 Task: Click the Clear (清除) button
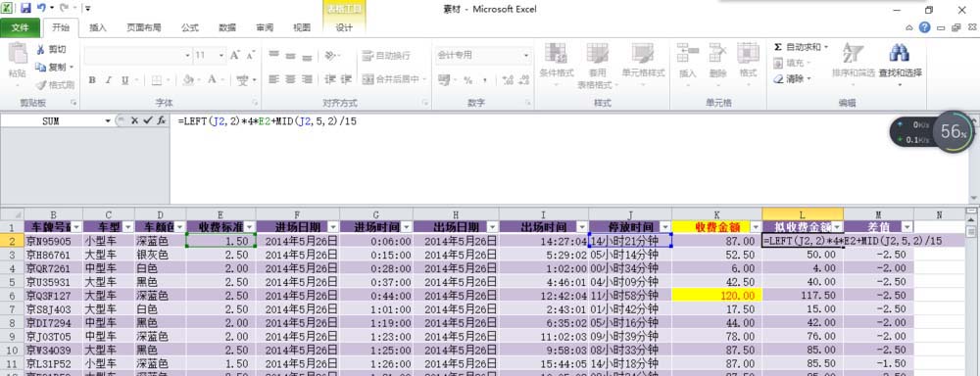click(x=793, y=79)
